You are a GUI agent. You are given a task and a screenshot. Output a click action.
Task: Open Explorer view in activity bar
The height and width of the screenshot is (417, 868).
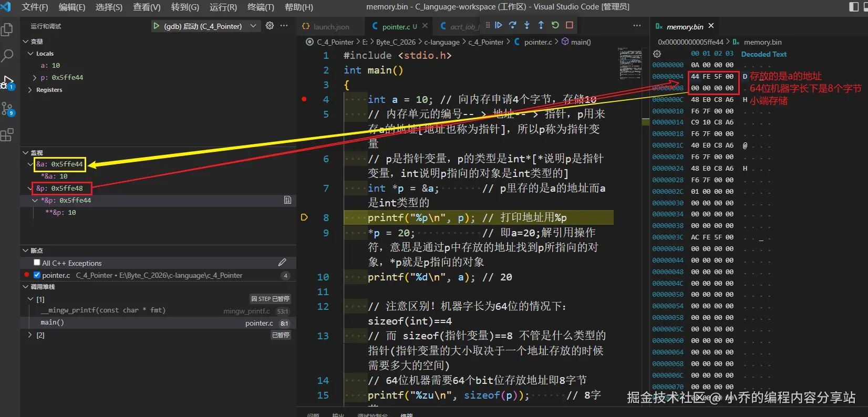7,30
